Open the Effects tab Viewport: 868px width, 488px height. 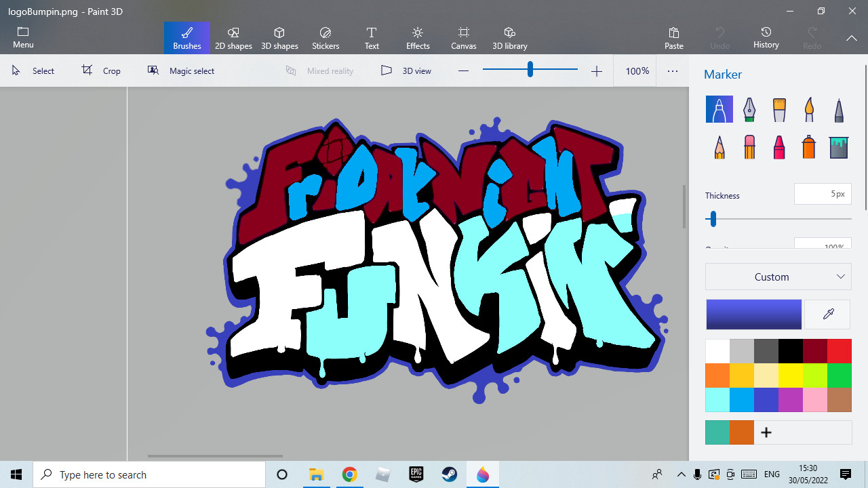click(x=418, y=38)
